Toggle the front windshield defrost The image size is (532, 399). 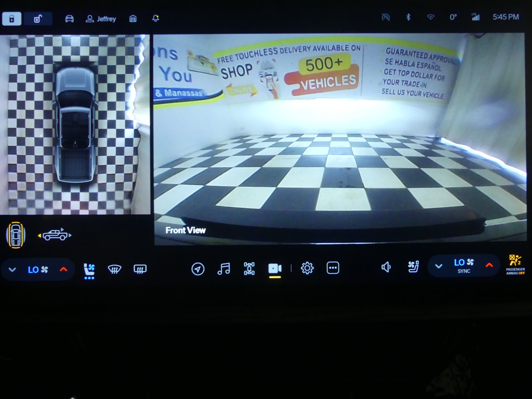coord(115,269)
